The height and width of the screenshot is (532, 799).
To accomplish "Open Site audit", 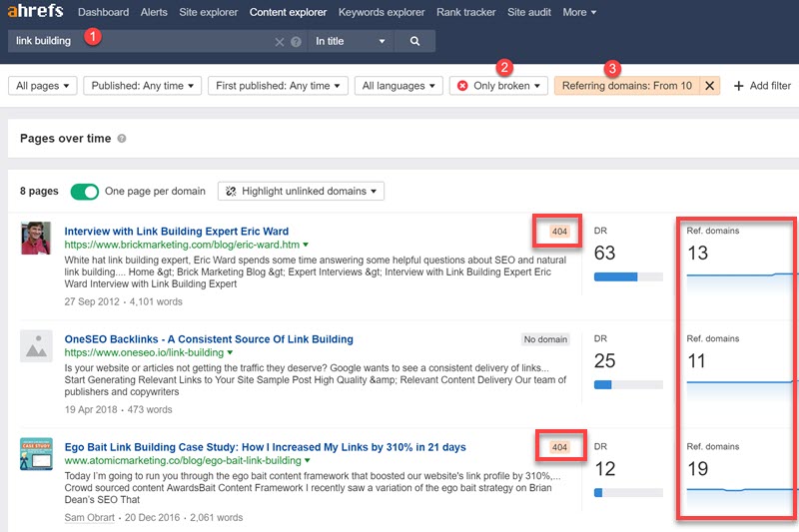I will [x=529, y=12].
